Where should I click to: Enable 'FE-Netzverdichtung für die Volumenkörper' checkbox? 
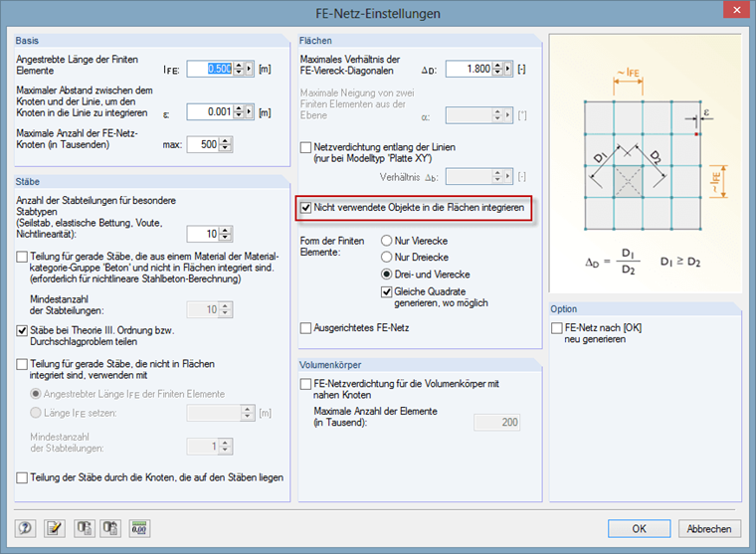[x=305, y=384]
